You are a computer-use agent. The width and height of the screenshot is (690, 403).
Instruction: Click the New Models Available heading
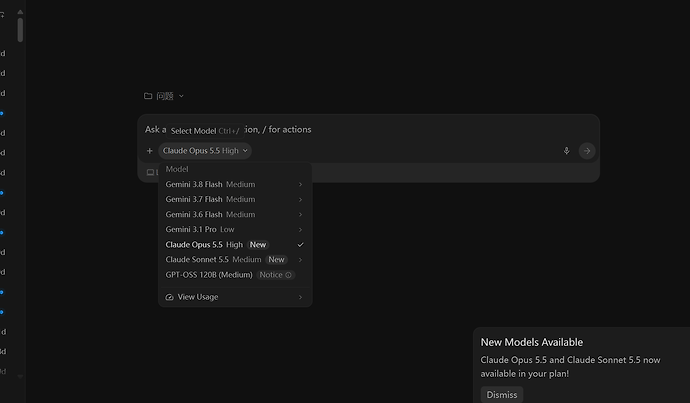point(532,342)
